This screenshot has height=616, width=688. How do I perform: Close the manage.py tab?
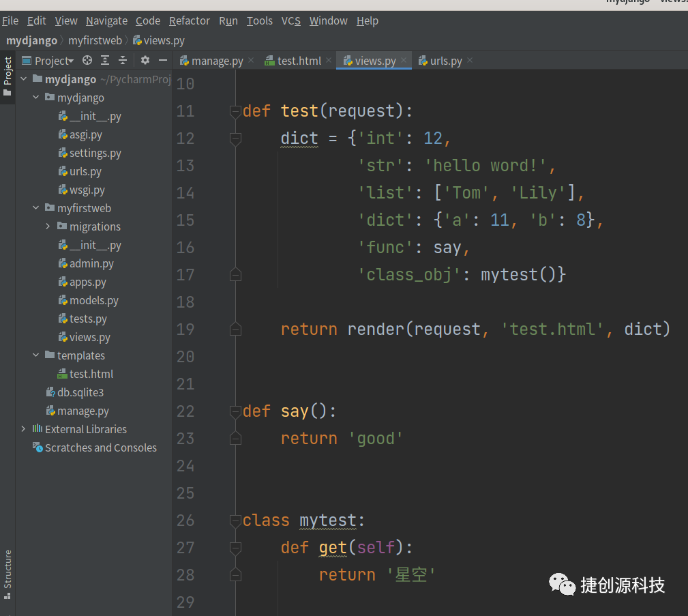[x=251, y=60]
